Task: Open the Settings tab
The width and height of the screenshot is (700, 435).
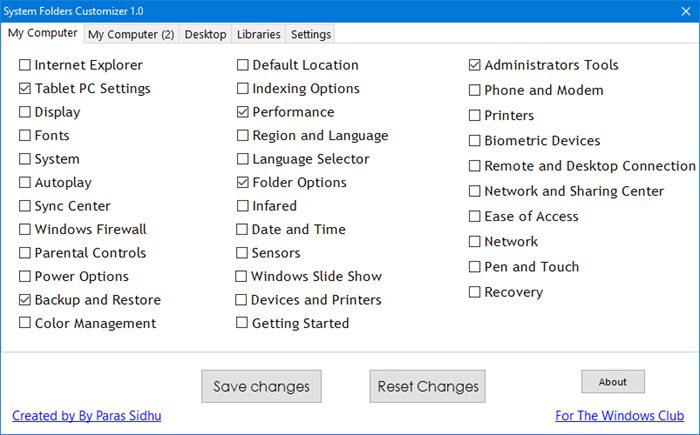Action: pyautogui.click(x=311, y=34)
